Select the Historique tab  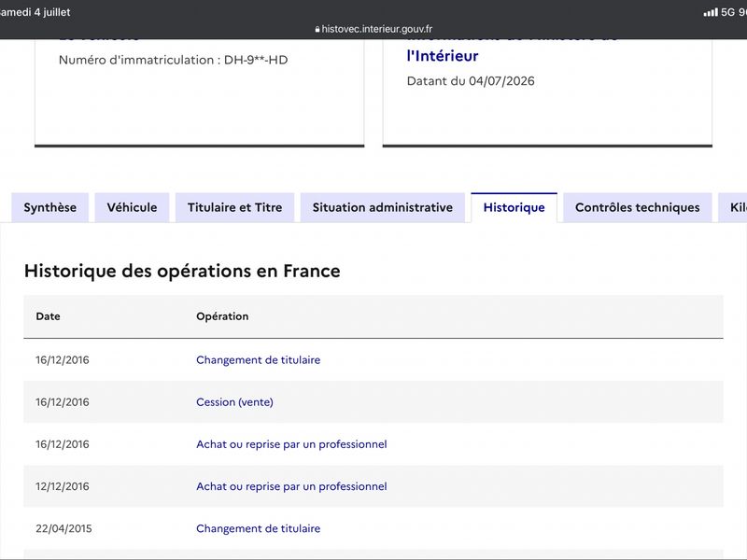pos(514,207)
